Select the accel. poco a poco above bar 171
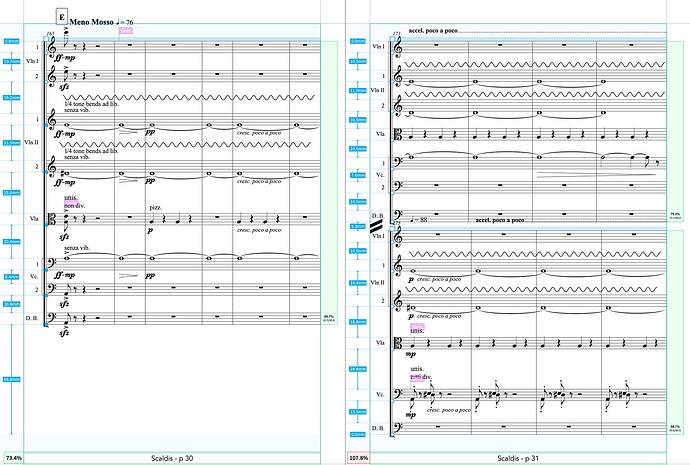Screen dimensions: 690x465 click(x=433, y=30)
